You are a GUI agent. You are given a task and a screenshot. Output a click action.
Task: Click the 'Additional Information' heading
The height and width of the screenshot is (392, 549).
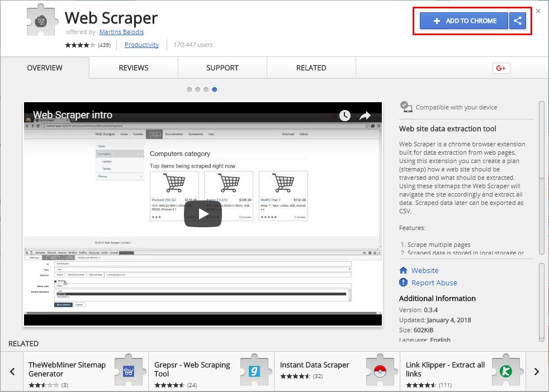437,298
